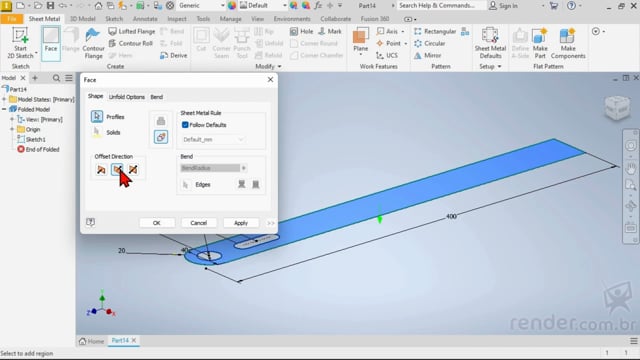Open the Lifted Flange tool

click(x=131, y=31)
